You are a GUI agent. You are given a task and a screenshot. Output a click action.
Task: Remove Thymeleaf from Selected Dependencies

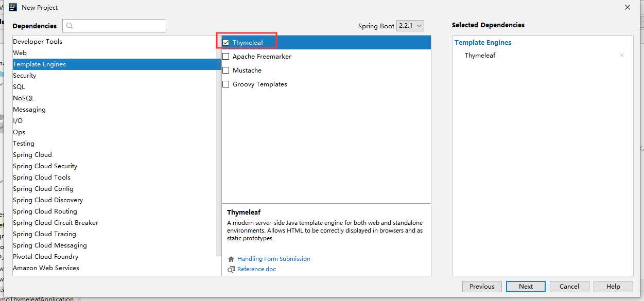(x=622, y=56)
